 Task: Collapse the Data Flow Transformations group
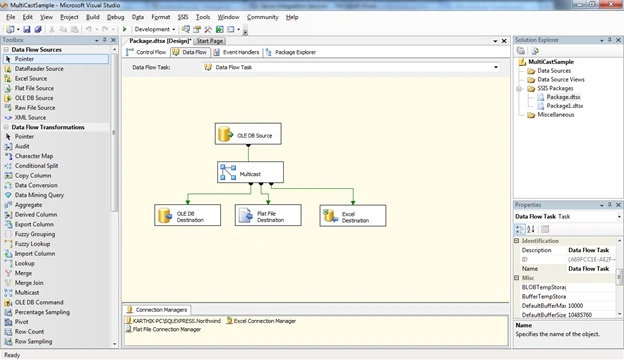(6, 127)
